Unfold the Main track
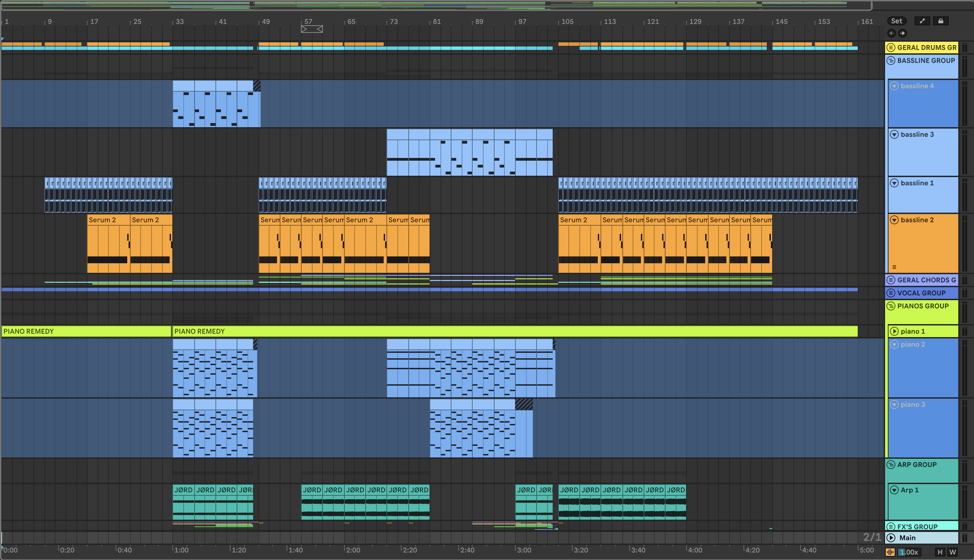The height and width of the screenshot is (560, 974). tap(891, 538)
